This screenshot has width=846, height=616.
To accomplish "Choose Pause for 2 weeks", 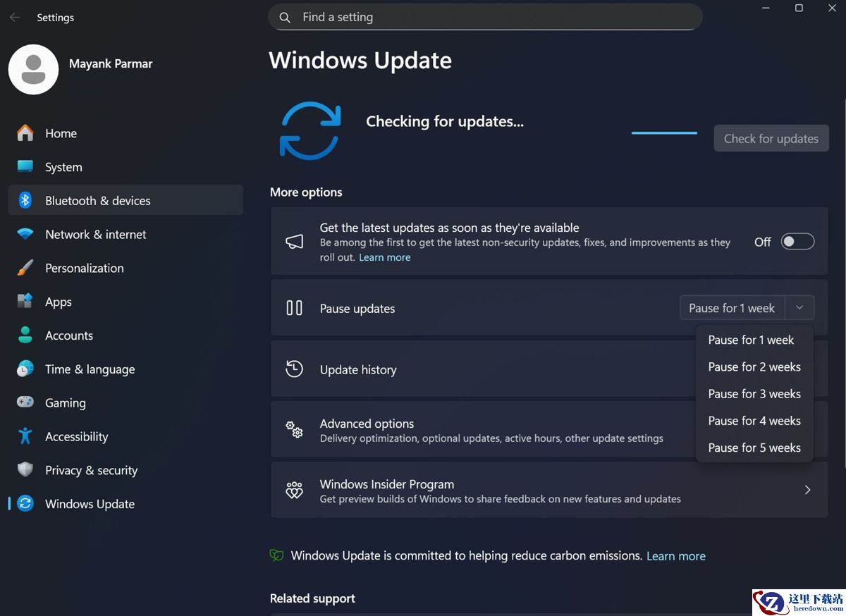I will pyautogui.click(x=754, y=366).
